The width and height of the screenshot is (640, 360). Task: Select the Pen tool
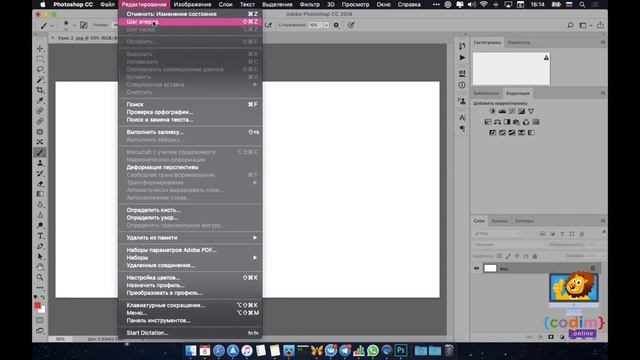coord(40,246)
